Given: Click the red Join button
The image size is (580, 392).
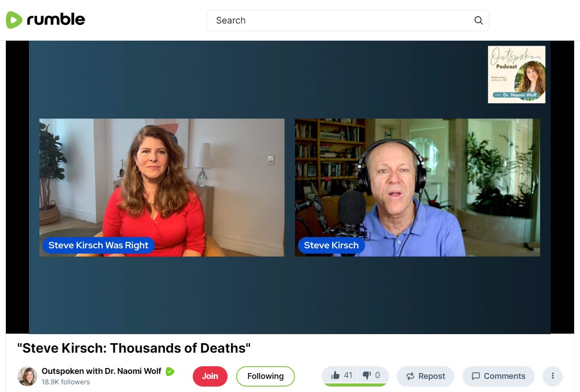Looking at the screenshot, I should click(x=210, y=376).
